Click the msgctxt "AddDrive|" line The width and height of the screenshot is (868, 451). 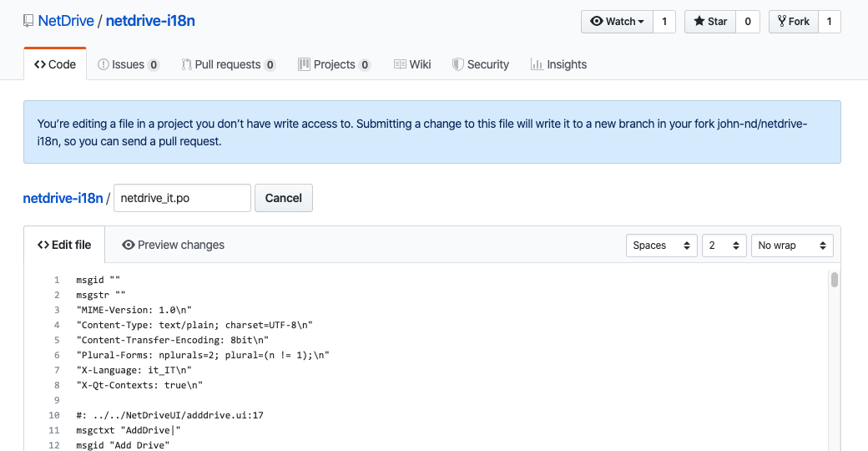pyautogui.click(x=129, y=430)
